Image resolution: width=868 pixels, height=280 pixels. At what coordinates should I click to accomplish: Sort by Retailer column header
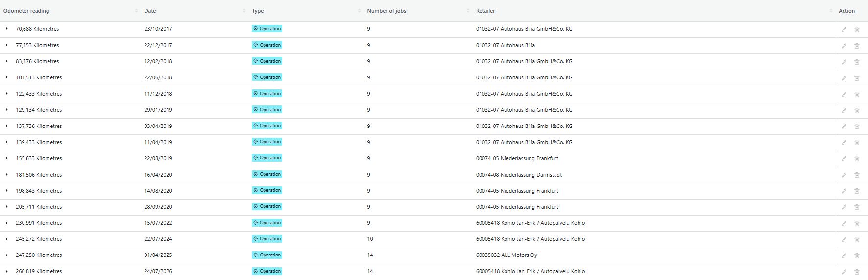(831, 11)
